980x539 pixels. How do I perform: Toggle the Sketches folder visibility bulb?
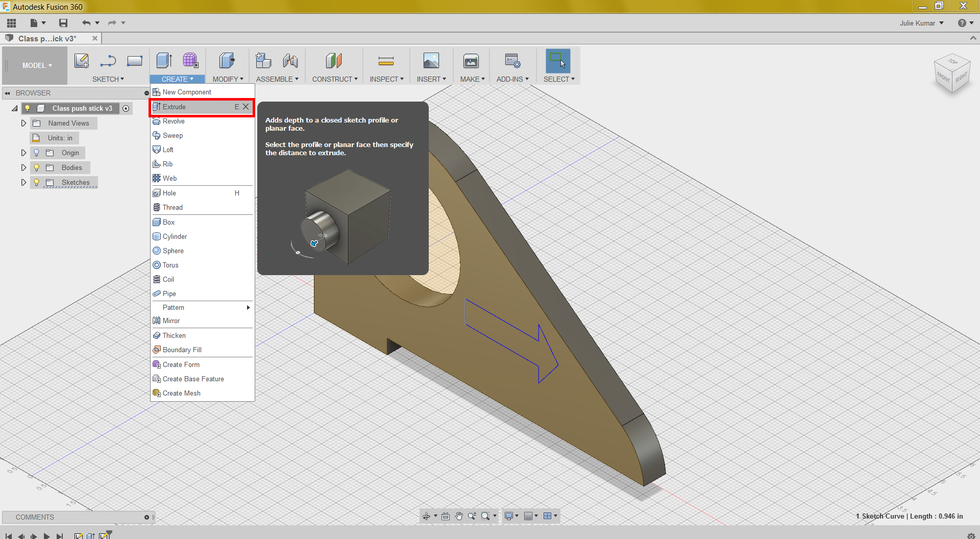(36, 182)
